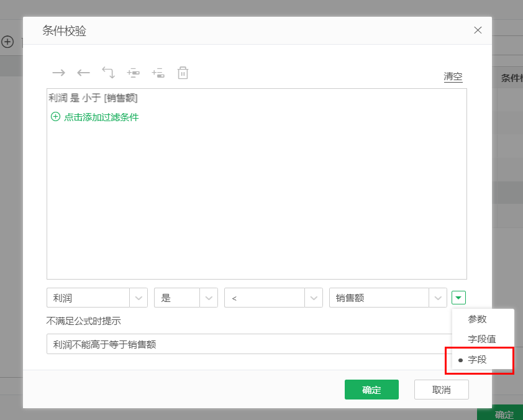The height and width of the screenshot is (420, 523).
Task: Click the add condition above icon
Action: click(x=133, y=73)
